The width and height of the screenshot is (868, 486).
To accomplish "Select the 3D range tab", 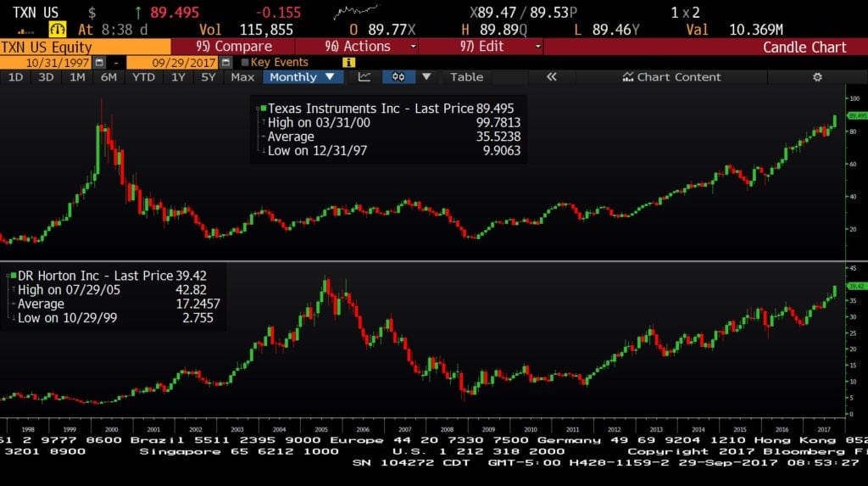I will 46,77.
